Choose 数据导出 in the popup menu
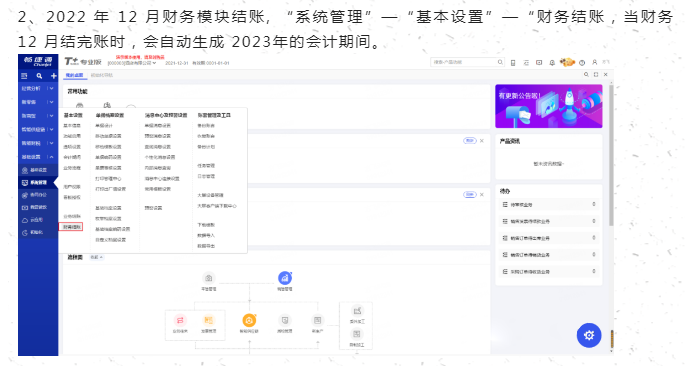This screenshot has height=366, width=694. click(206, 246)
